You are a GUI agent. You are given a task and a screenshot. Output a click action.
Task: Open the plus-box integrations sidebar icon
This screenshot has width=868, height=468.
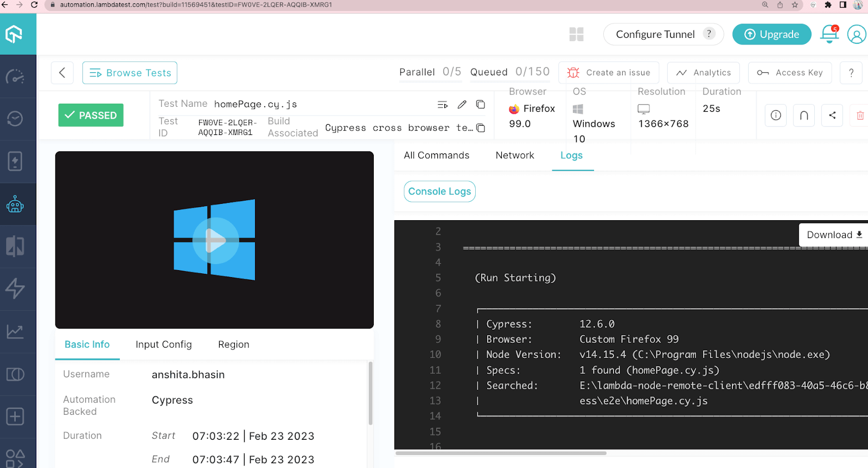pos(15,416)
